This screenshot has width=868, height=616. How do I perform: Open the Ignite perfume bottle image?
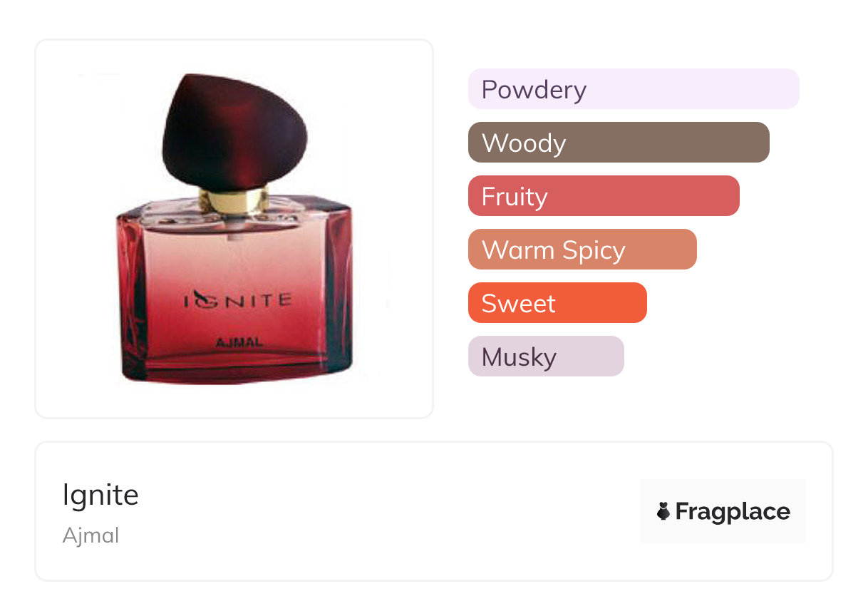pos(235,229)
